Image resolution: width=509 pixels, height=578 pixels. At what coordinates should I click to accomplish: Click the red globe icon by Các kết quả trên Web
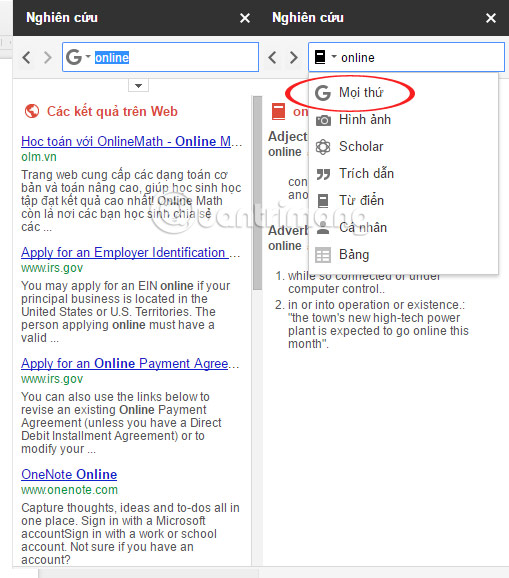32,111
